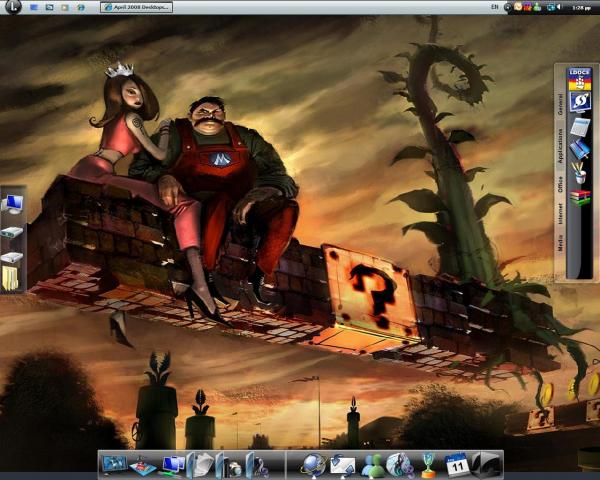Open the calculator icon in side dock
Screen dimensions: 600x480
[580, 127]
